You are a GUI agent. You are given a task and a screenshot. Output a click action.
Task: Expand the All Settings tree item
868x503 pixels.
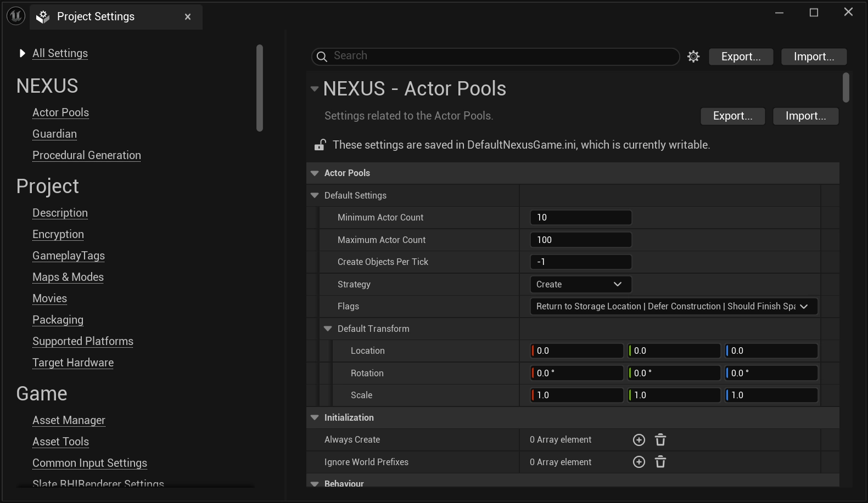[23, 53]
